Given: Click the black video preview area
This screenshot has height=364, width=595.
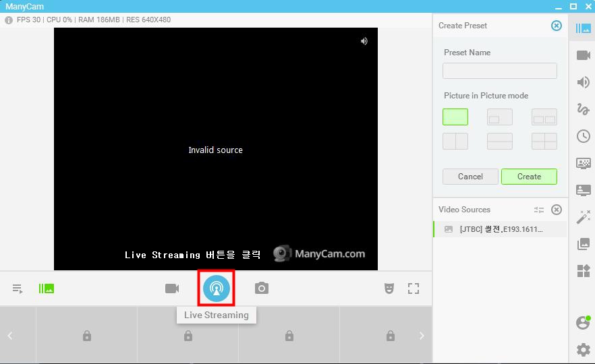Looking at the screenshot, I should pos(216,148).
